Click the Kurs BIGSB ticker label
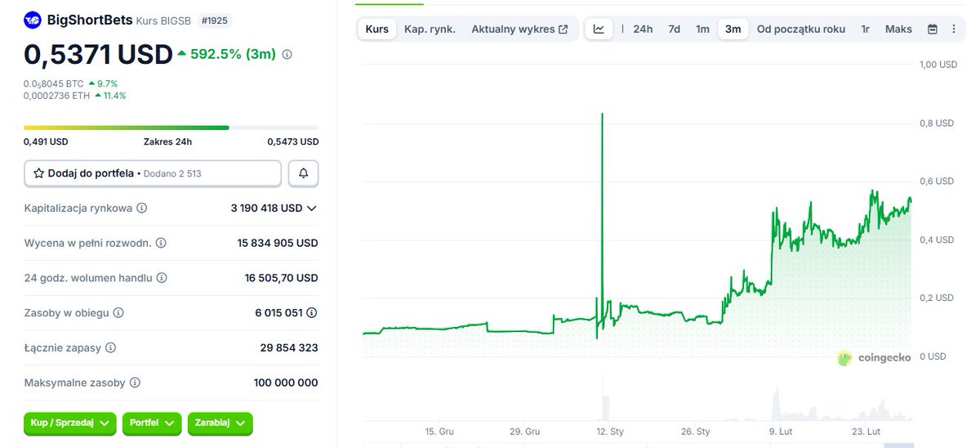 point(164,20)
